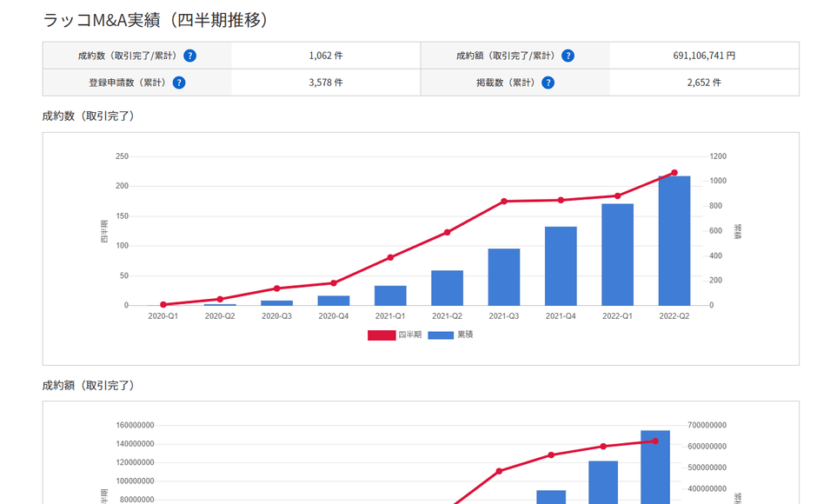Click the ラッコM&A実績（四半期推移） page heading
The width and height of the screenshot is (817, 504).
click(x=155, y=19)
